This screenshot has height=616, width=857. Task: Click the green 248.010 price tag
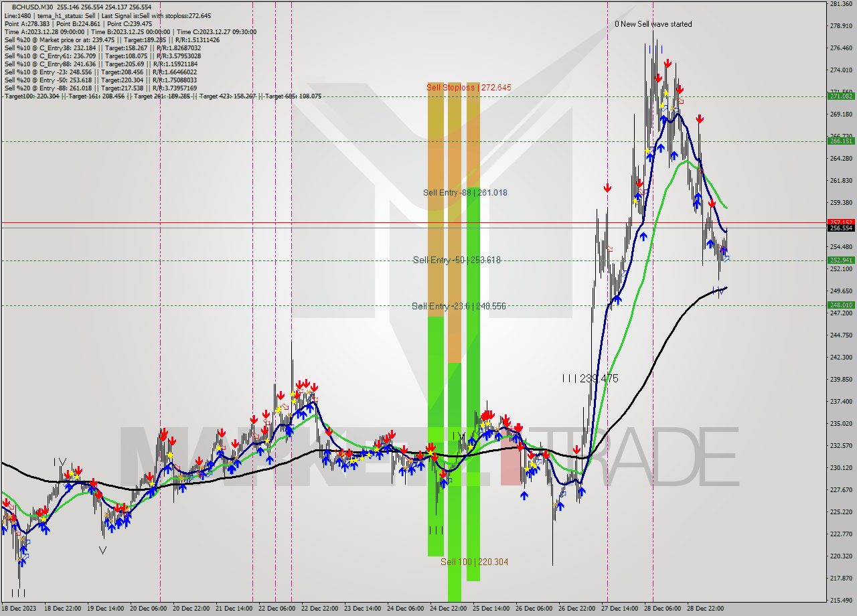841,305
